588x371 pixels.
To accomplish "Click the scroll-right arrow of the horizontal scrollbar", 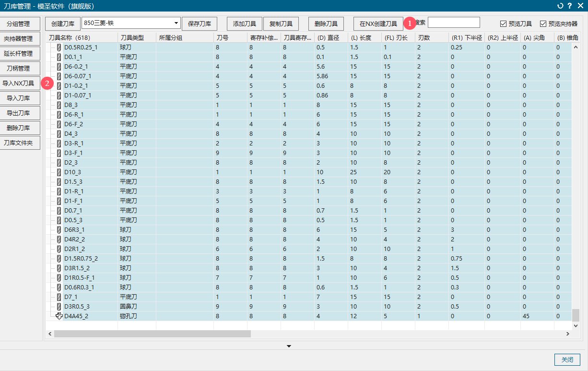I will point(569,334).
